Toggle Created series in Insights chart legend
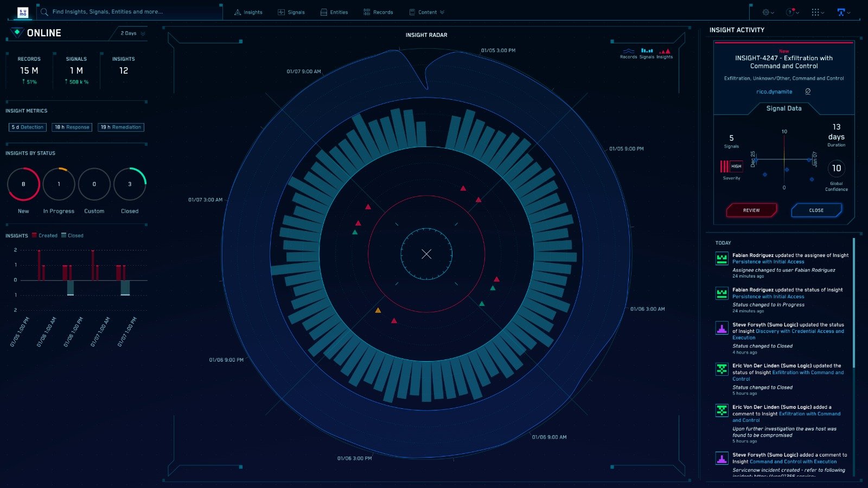Screen dimensions: 868x488 (44, 235)
